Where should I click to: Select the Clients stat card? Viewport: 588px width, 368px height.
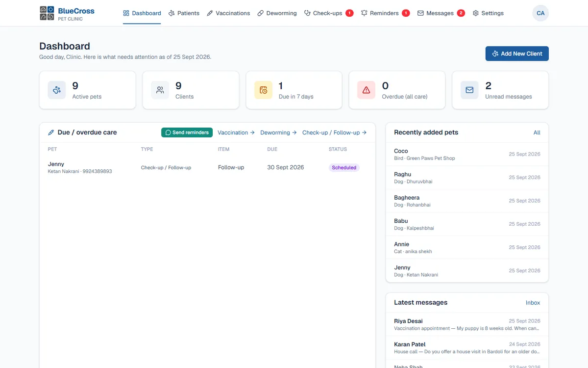(x=191, y=90)
